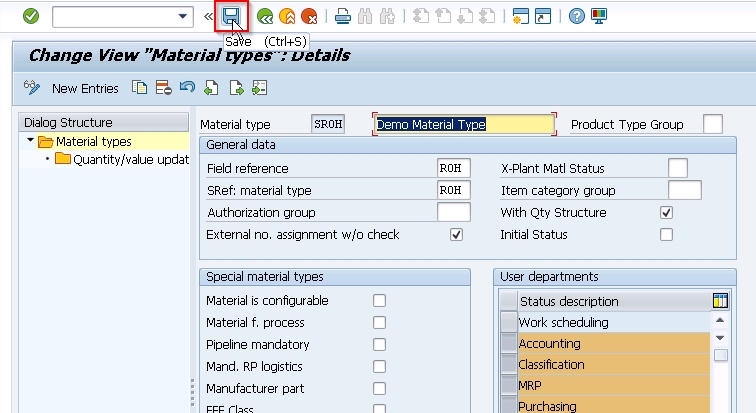
Task: Click the Print icon
Action: [343, 16]
